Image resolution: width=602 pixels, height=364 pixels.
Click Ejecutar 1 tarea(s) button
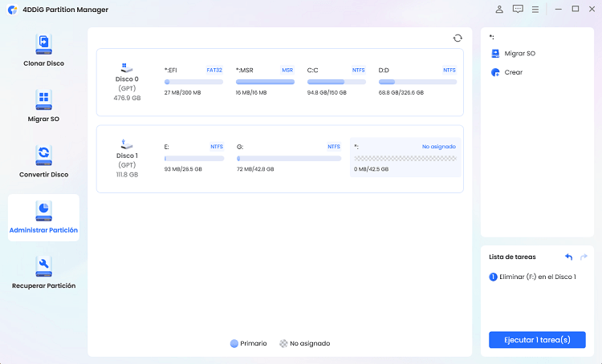[537, 339]
